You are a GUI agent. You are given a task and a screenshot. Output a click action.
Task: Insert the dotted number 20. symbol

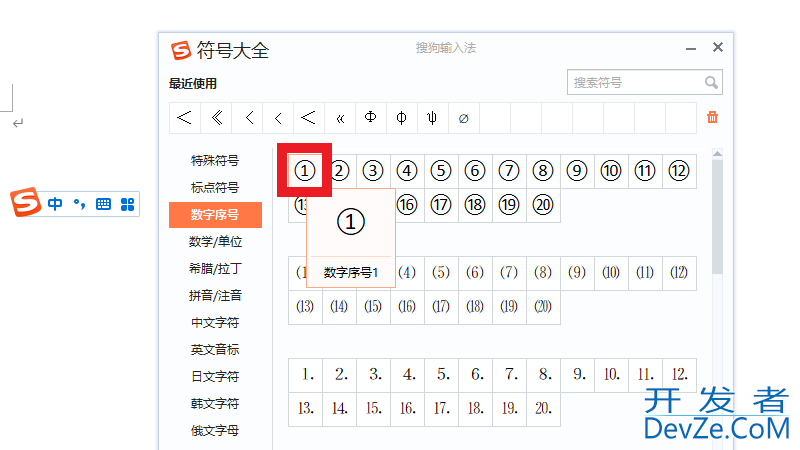[x=543, y=409]
